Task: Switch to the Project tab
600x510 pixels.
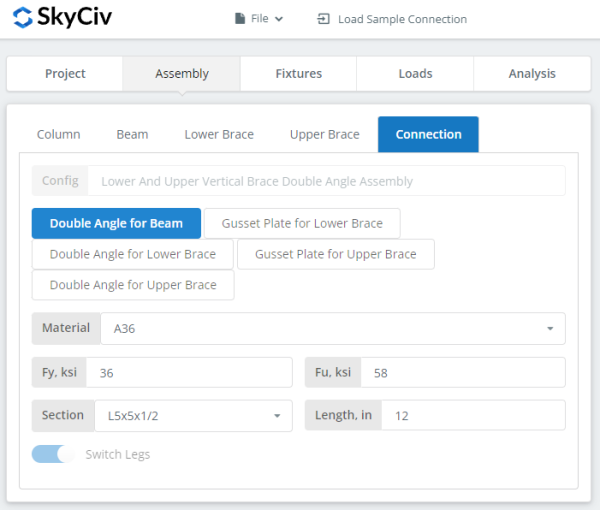Action: 65,73
